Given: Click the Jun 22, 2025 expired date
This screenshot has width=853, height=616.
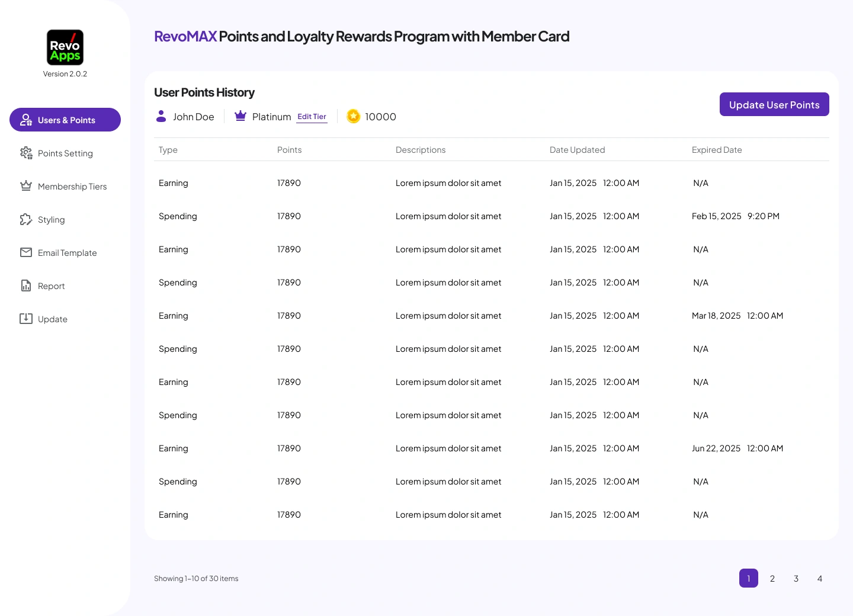Looking at the screenshot, I should pyautogui.click(x=737, y=448).
